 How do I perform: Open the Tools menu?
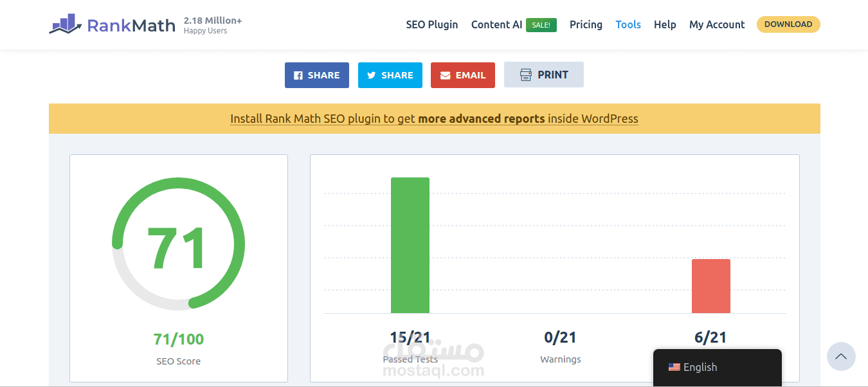(x=628, y=24)
